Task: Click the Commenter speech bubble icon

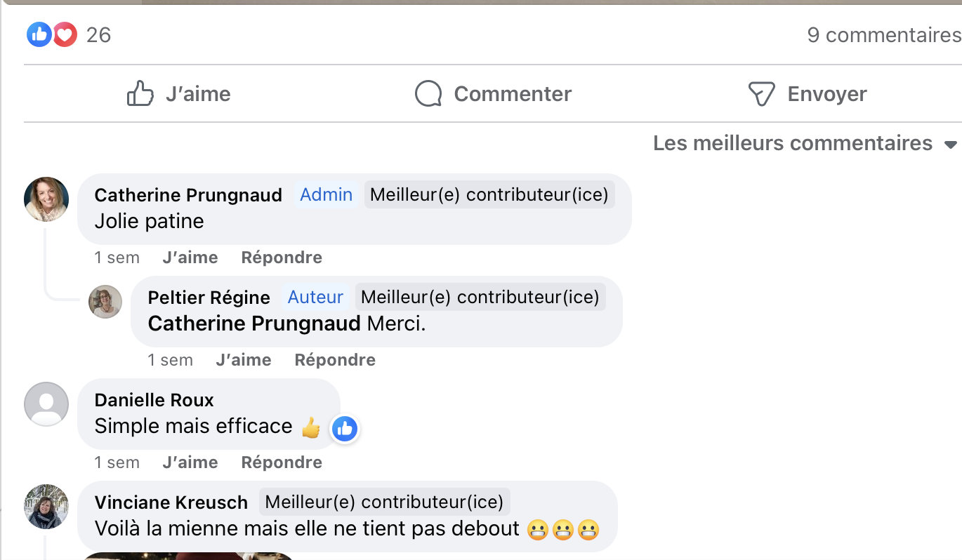Action: (428, 93)
